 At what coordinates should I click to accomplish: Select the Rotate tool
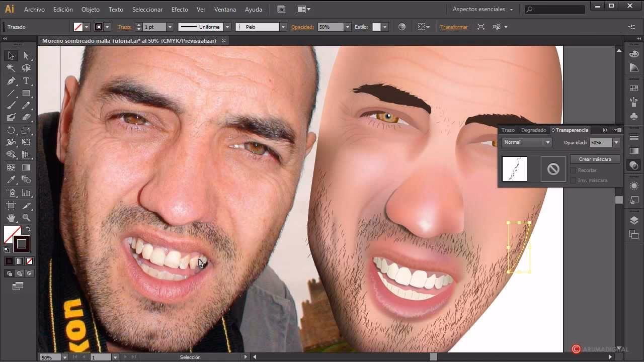(11, 130)
